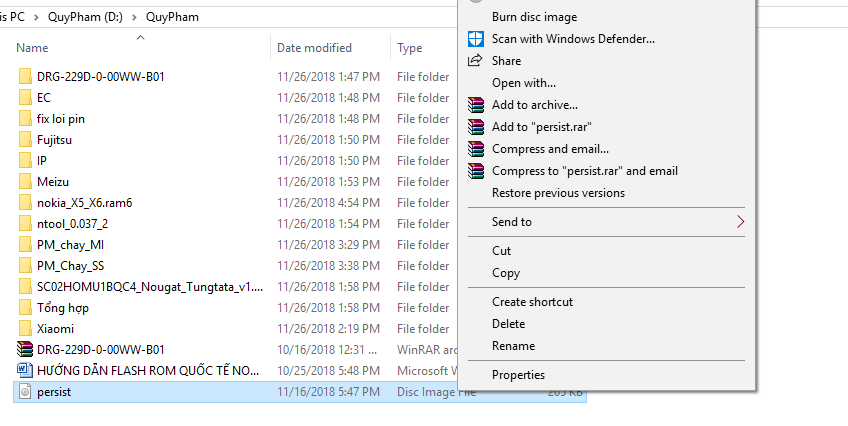Viewport: 848px width, 426px height.
Task: Expand the Send to submenu arrow
Action: point(740,222)
